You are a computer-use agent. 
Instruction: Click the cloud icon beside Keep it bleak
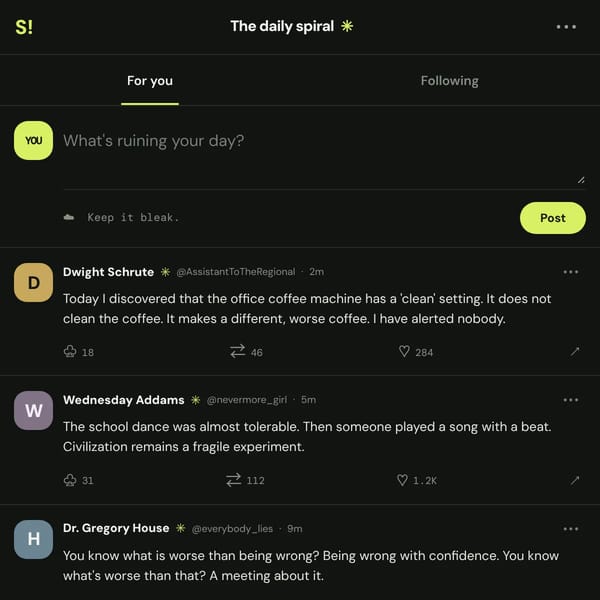(69, 217)
